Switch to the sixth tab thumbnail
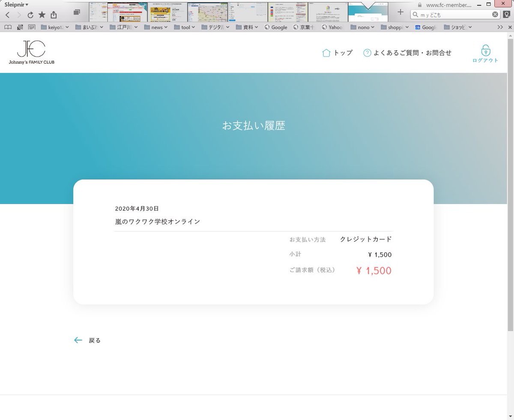514x420 pixels. [x=288, y=12]
